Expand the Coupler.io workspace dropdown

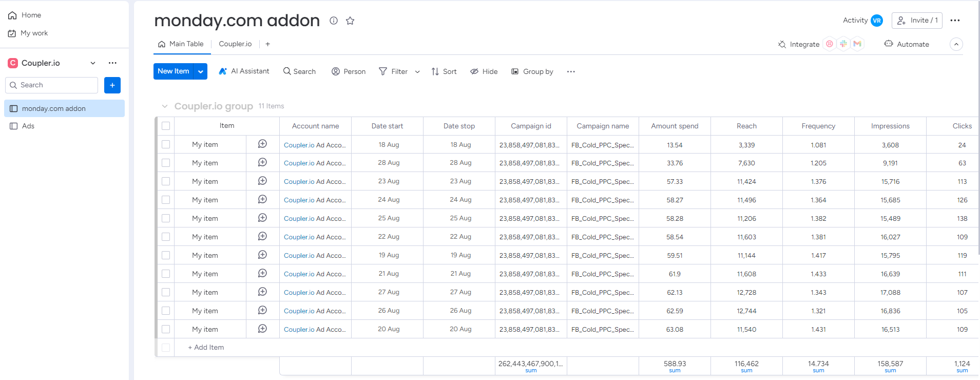click(x=93, y=63)
